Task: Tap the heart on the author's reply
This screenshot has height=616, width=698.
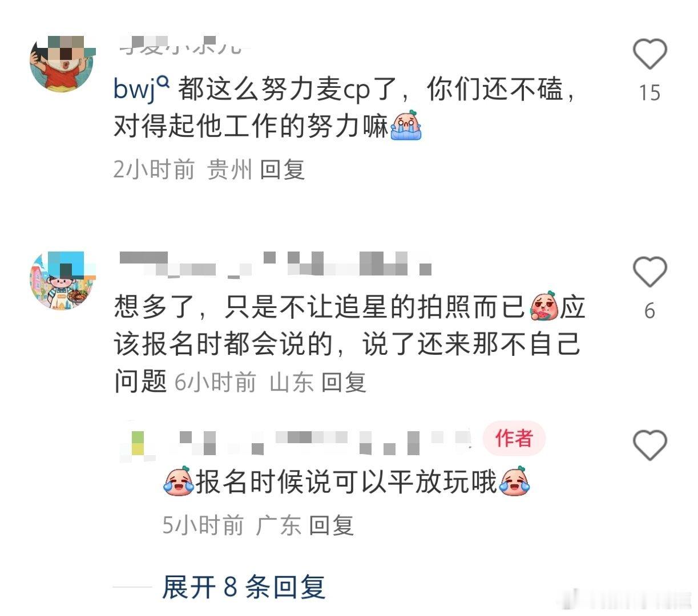Action: [x=650, y=445]
